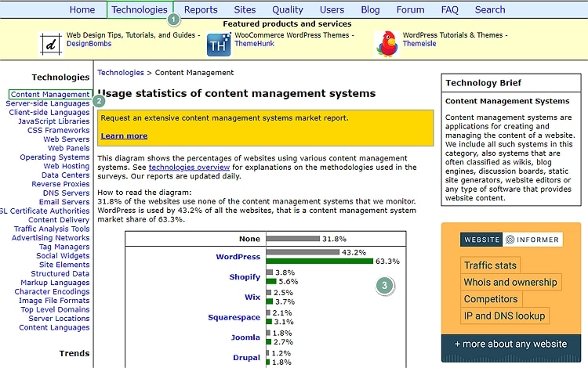Open Markup Languages sidebar link
The width and height of the screenshot is (588, 368).
click(55, 283)
